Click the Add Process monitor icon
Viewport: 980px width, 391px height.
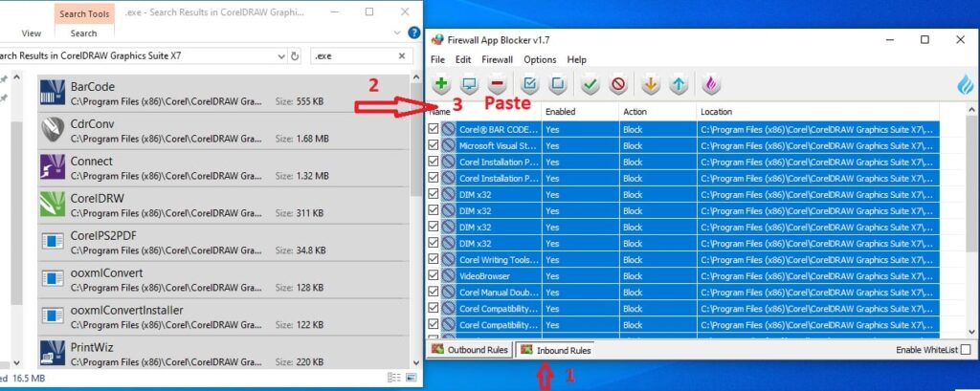tap(469, 84)
